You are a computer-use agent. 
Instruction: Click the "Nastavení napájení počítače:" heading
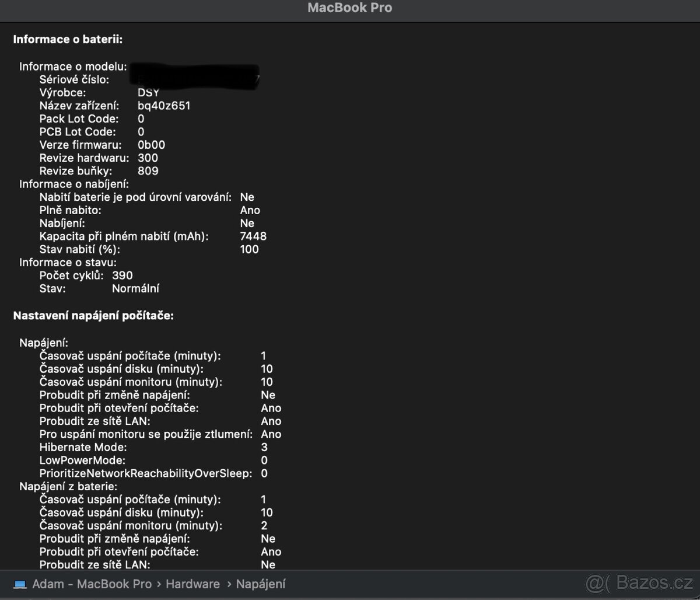pos(93,316)
